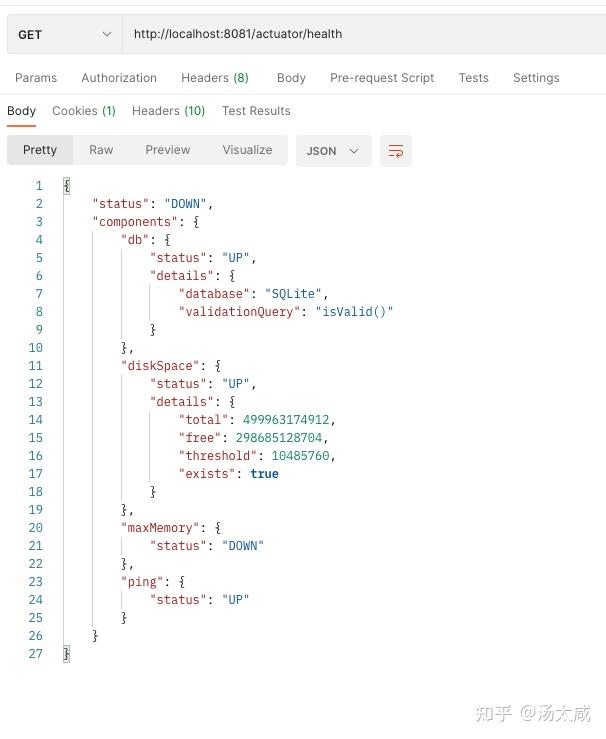This screenshot has width=606, height=739.
Task: Click line number 1 in gutter
Action: [x=39, y=186]
